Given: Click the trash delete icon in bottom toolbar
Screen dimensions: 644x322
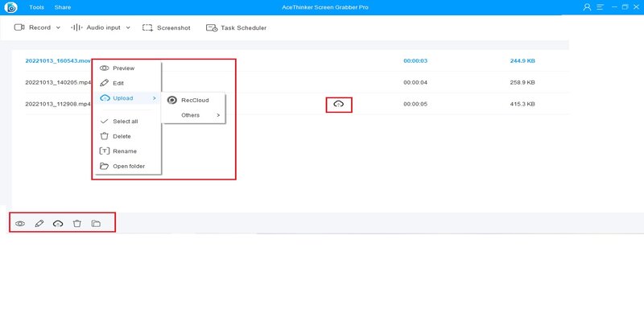Looking at the screenshot, I should tap(76, 223).
